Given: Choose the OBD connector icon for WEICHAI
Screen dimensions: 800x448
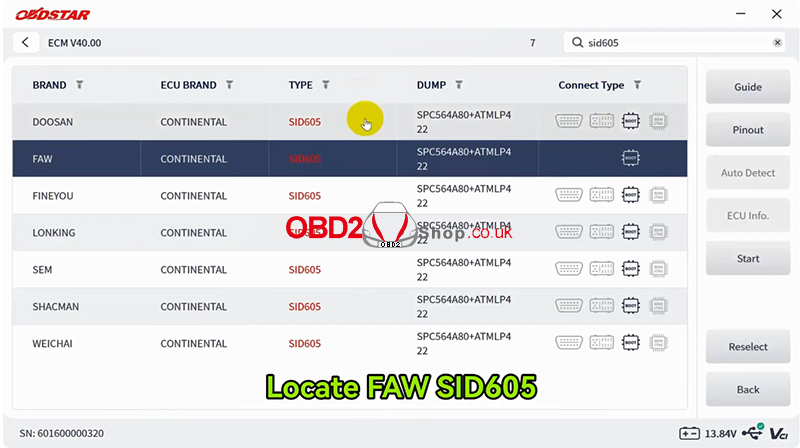Looking at the screenshot, I should [568, 343].
